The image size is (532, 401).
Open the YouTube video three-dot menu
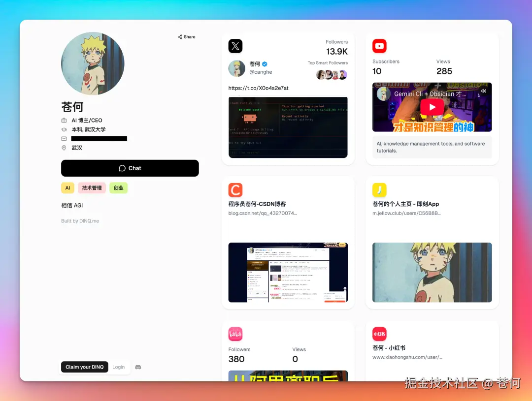tap(479, 95)
